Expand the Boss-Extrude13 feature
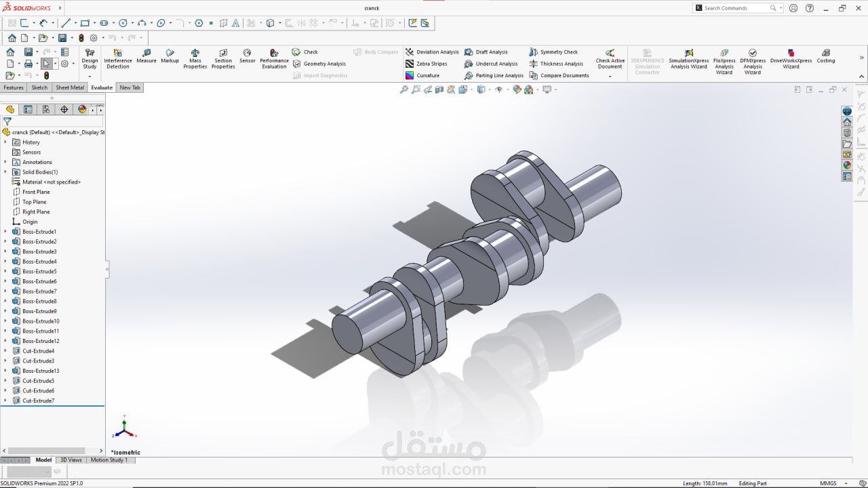The image size is (868, 488). click(5, 371)
